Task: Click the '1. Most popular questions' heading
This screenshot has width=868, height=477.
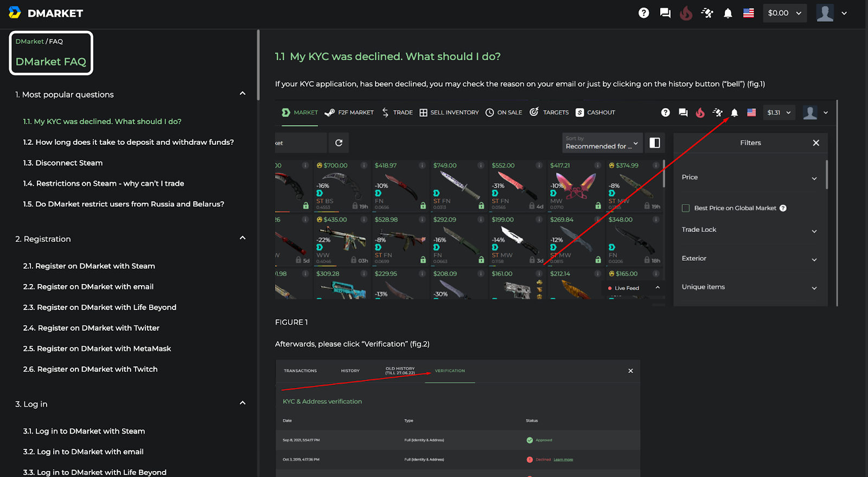Action: pos(65,94)
